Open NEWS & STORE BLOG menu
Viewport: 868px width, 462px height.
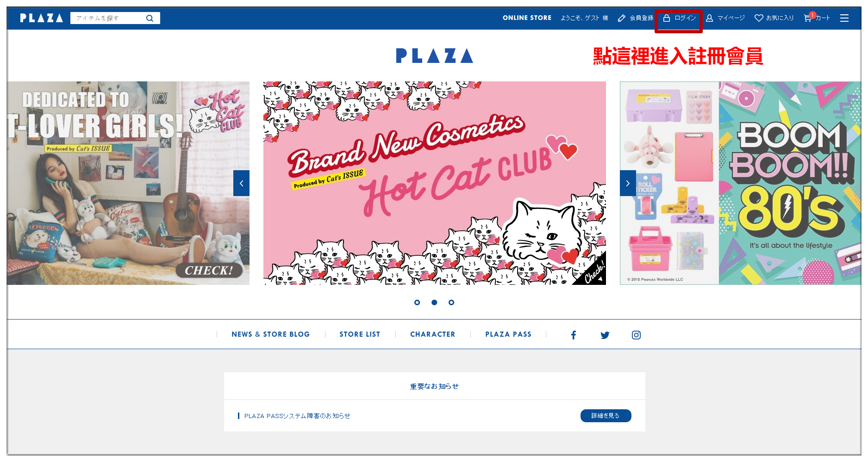pyautogui.click(x=271, y=334)
